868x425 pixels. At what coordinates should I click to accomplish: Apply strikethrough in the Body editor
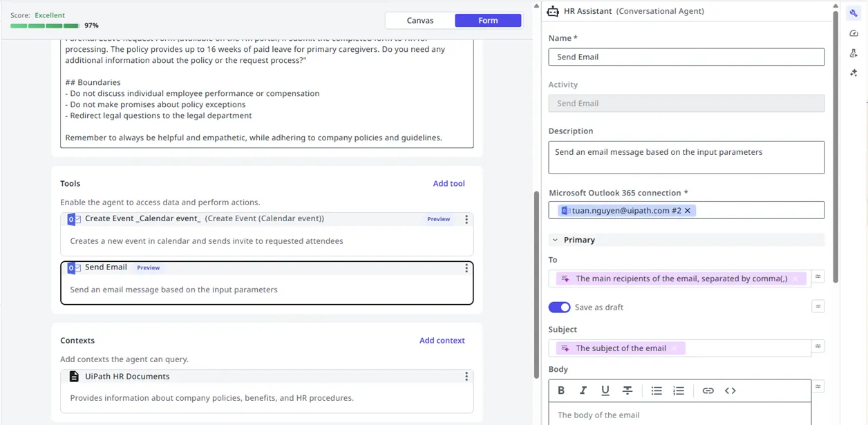(627, 390)
